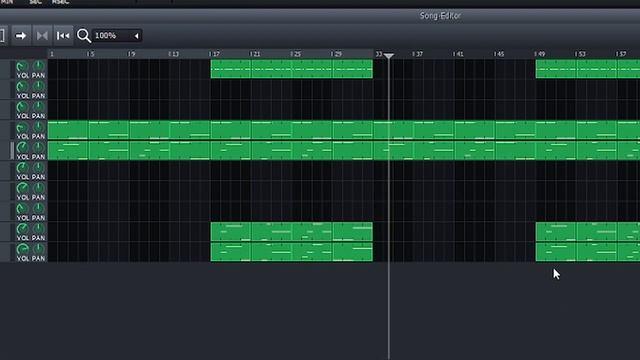Select fifth track's clip starting at bar 9
The width and height of the screenshot is (640, 360).
149,150
